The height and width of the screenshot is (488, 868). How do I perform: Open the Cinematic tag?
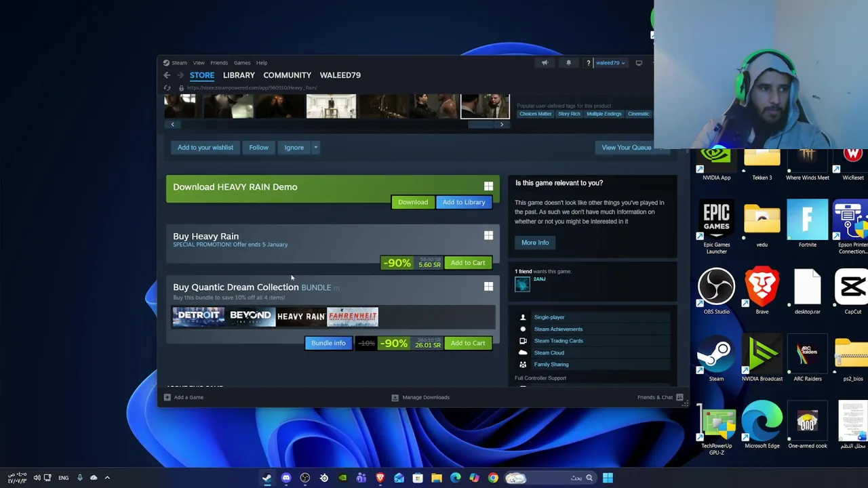pos(638,114)
